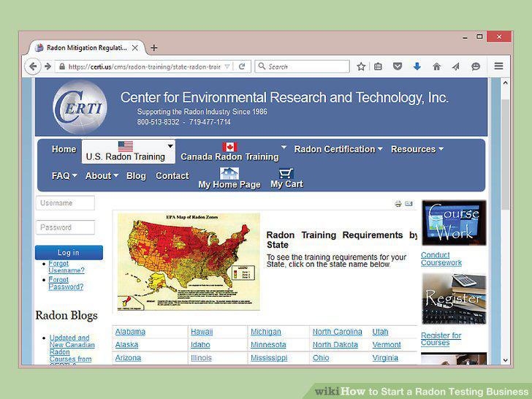Click the Log in button
Screen dimensions: 532x399
click(x=69, y=252)
